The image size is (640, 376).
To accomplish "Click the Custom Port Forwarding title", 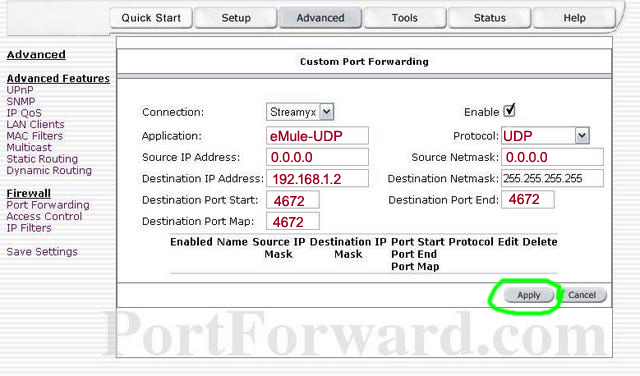I will (x=364, y=62).
